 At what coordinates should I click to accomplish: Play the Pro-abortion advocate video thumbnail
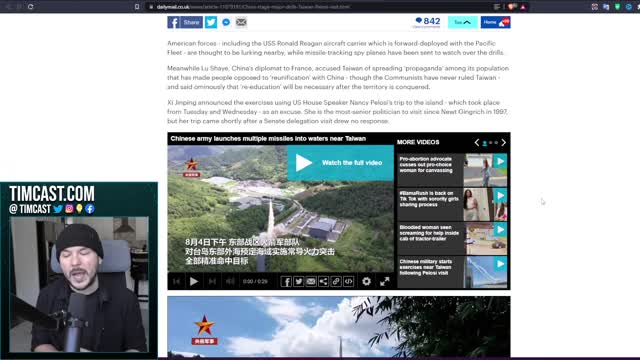485,170
